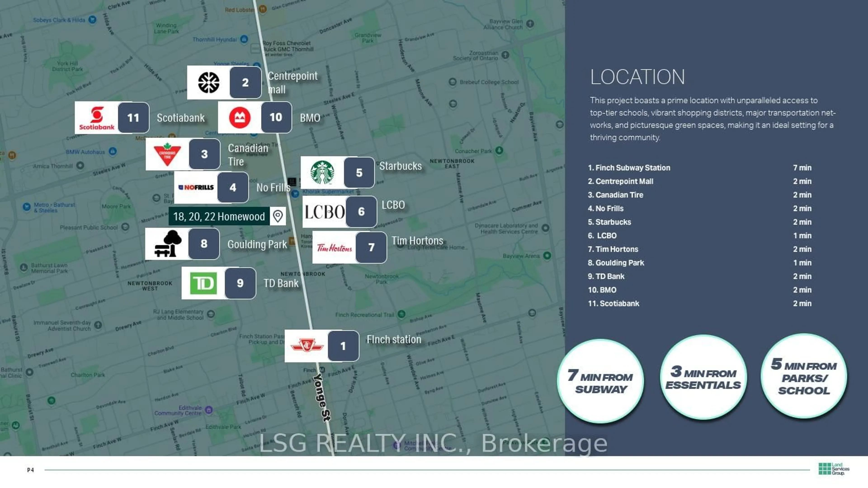Viewport: 868px width, 488px height.
Task: Click the 'P 4' page number
Action: click(x=30, y=470)
